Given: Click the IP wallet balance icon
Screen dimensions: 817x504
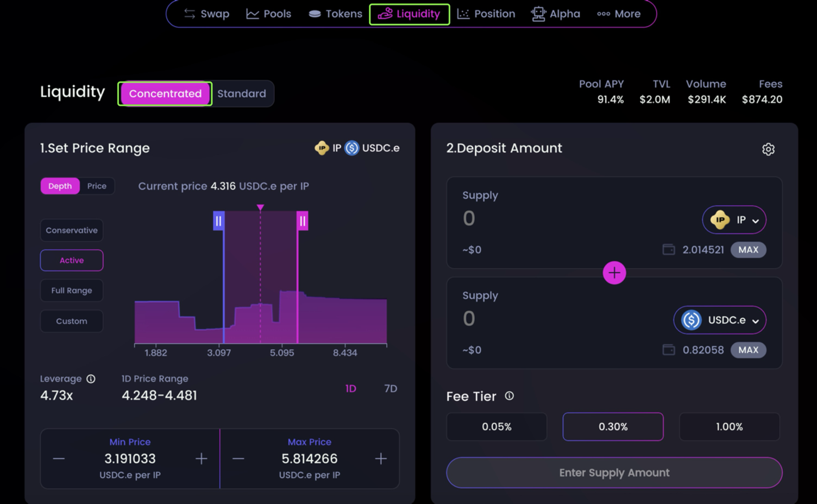Looking at the screenshot, I should point(669,250).
